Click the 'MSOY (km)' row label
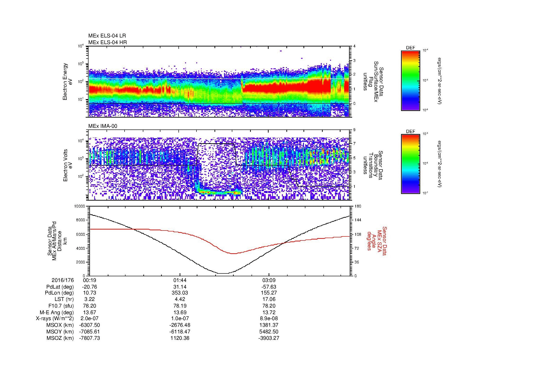Viewport: 555px width, 392px height. (x=60, y=332)
